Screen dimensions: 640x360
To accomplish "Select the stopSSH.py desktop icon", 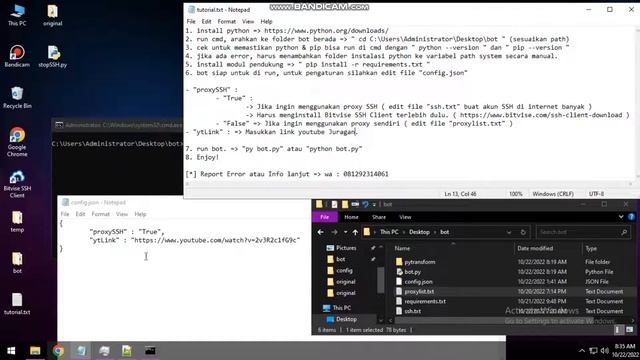I will pyautogui.click(x=53, y=56).
